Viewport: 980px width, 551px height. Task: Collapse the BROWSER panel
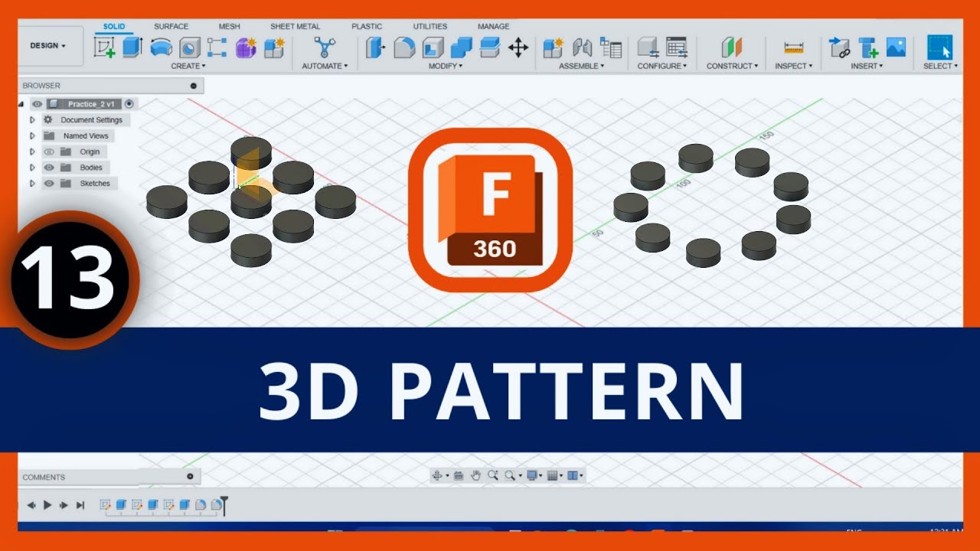tap(193, 86)
